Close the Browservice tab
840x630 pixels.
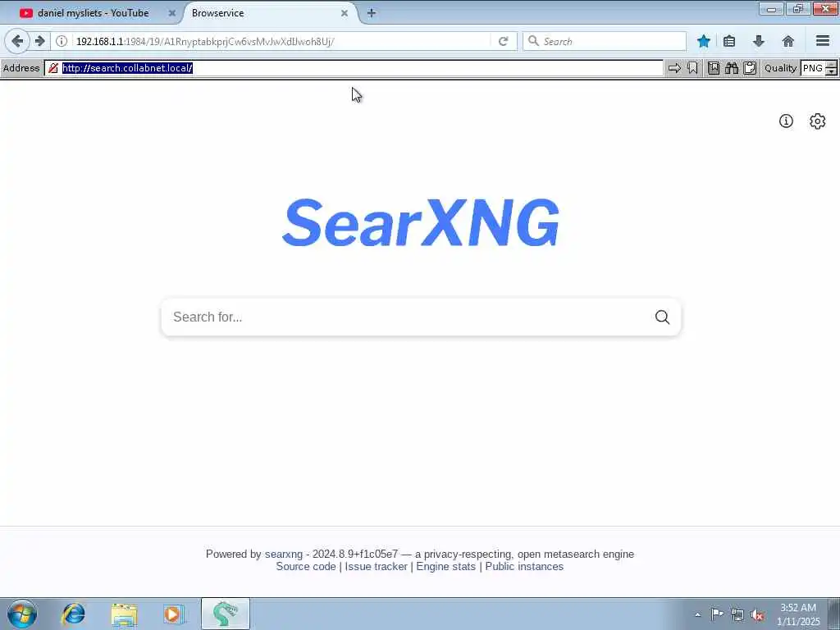pos(345,13)
